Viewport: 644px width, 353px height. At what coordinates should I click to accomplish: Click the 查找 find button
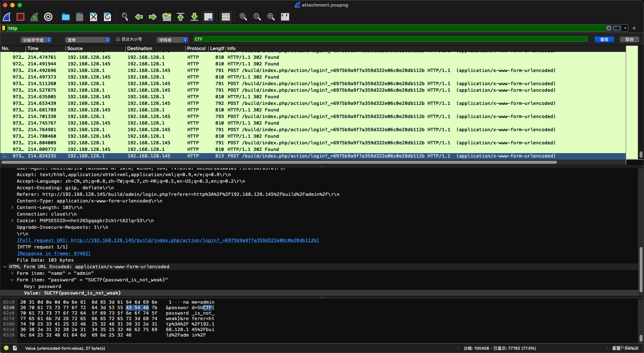pos(604,39)
